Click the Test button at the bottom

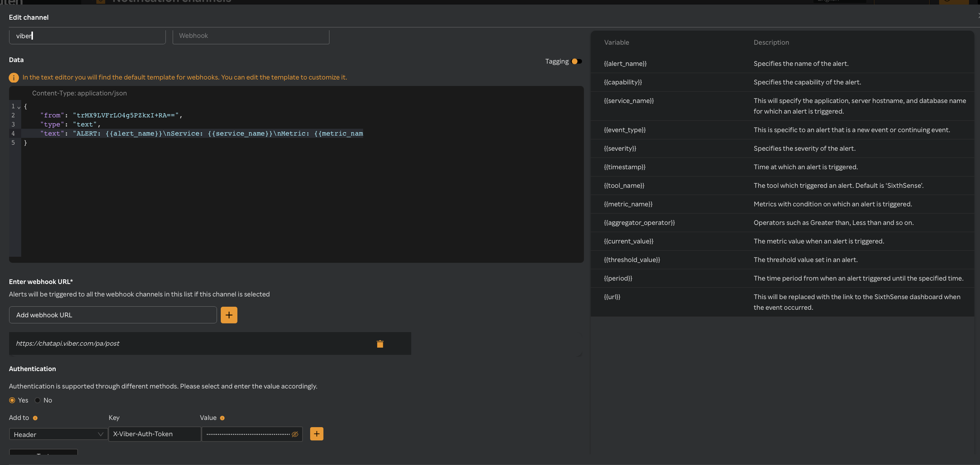point(43,455)
